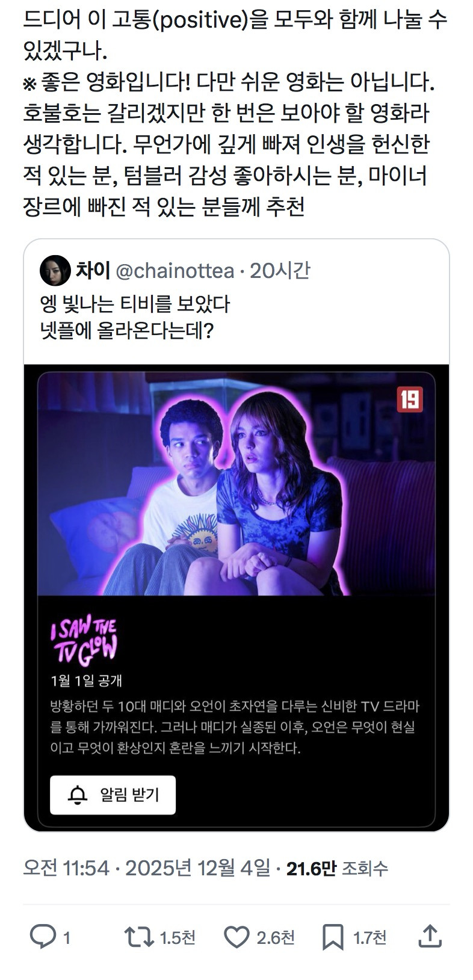Open the @chainottea handle link
The height and width of the screenshot is (980, 473).
(174, 271)
